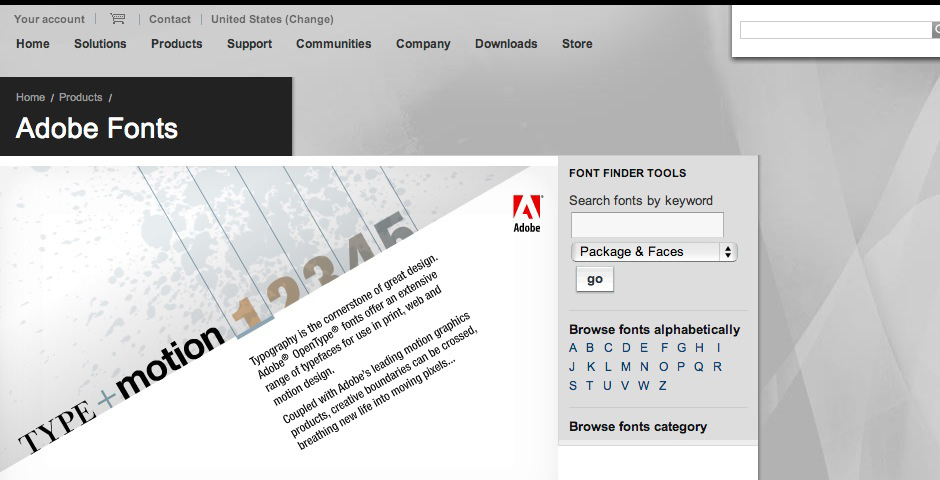
Task: Click the Search fonts by keyword label
Action: tap(641, 201)
